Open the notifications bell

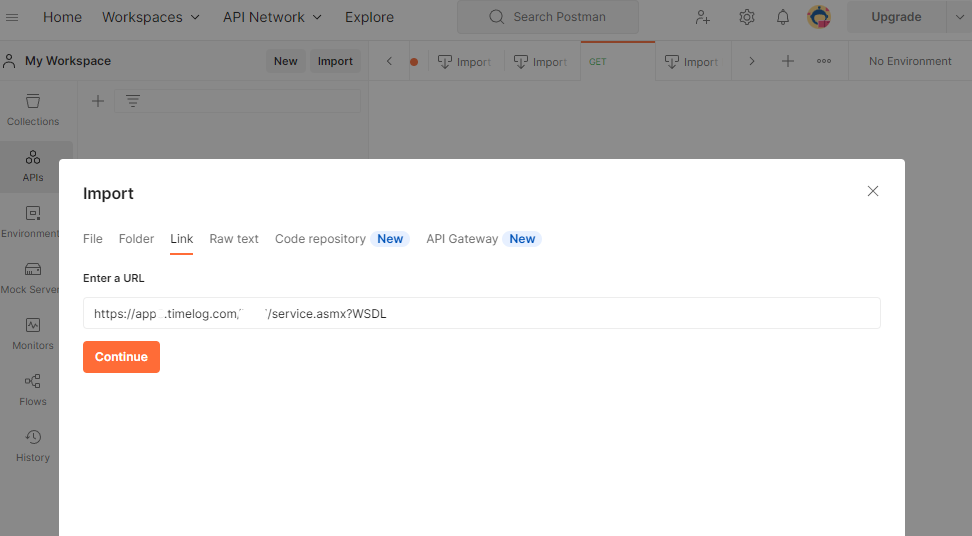782,17
